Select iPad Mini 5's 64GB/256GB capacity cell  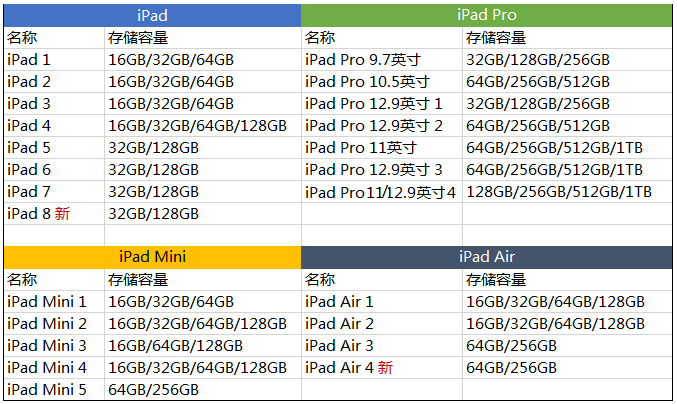(x=203, y=390)
